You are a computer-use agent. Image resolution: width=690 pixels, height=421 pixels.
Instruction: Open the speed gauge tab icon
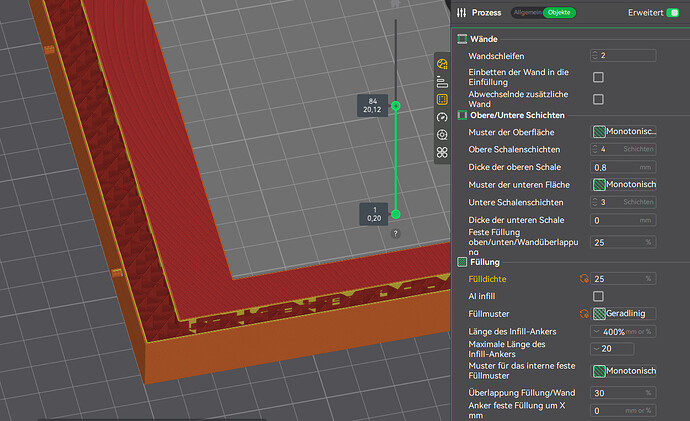tap(442, 117)
